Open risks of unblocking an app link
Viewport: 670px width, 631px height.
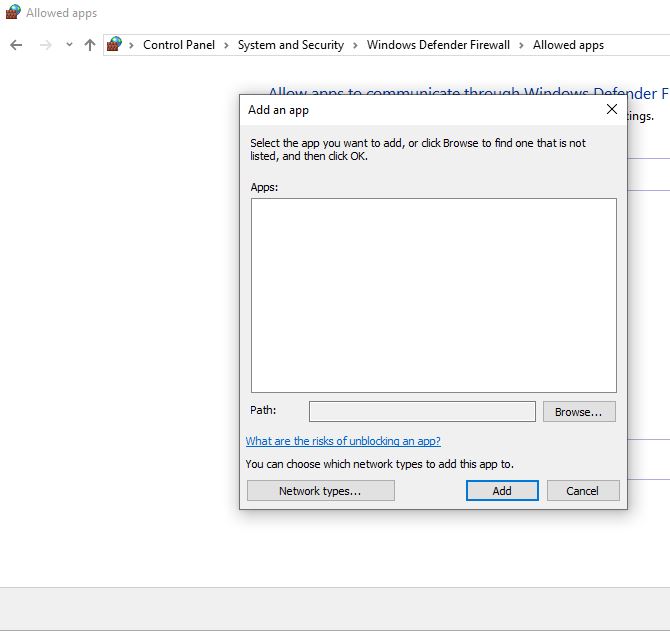point(343,441)
